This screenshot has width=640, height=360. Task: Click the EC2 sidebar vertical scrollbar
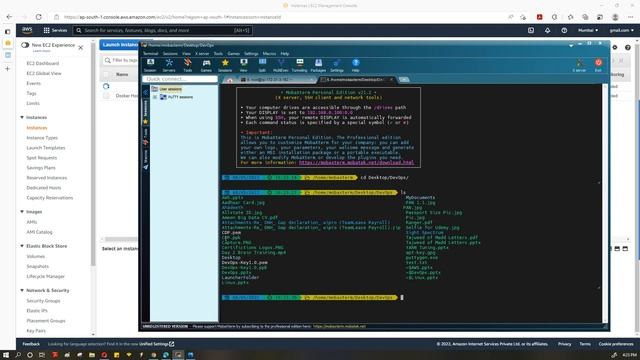tap(93, 155)
